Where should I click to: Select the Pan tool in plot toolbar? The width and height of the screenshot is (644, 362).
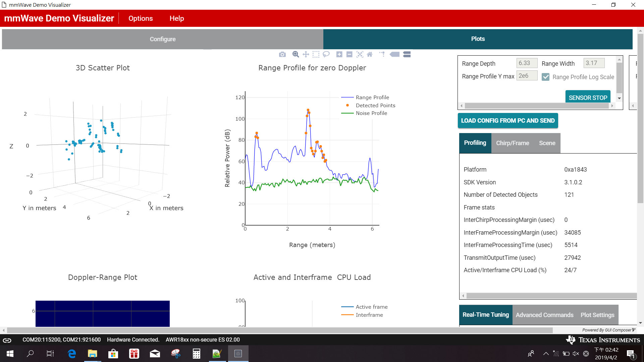[x=306, y=54]
